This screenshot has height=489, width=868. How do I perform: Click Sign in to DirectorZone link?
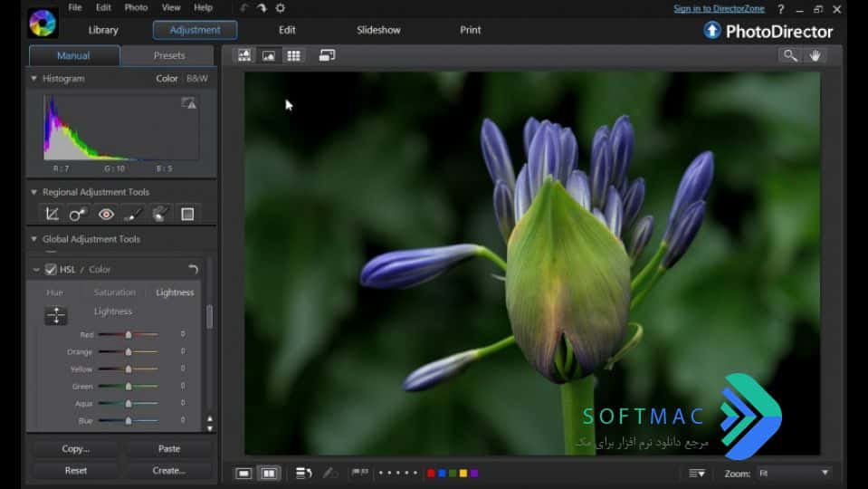coord(719,8)
